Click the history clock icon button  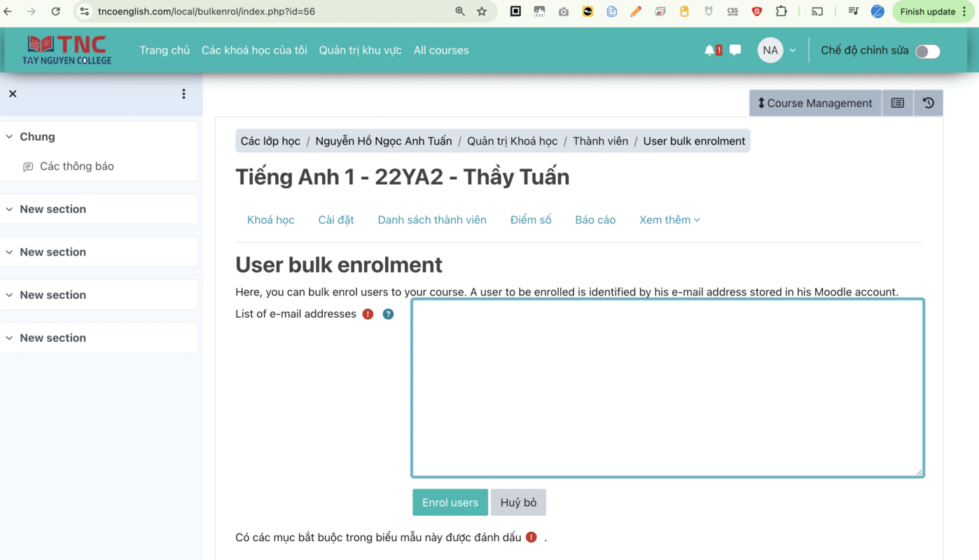coord(928,103)
